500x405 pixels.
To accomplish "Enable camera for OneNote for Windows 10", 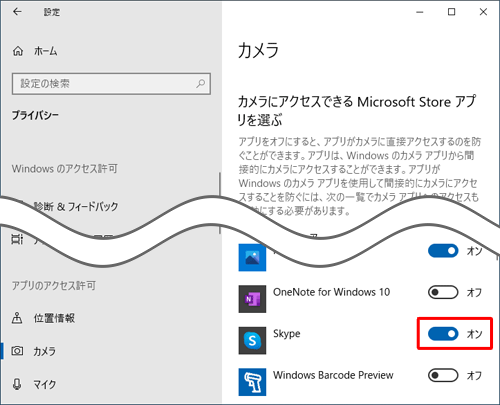I will pyautogui.click(x=443, y=292).
